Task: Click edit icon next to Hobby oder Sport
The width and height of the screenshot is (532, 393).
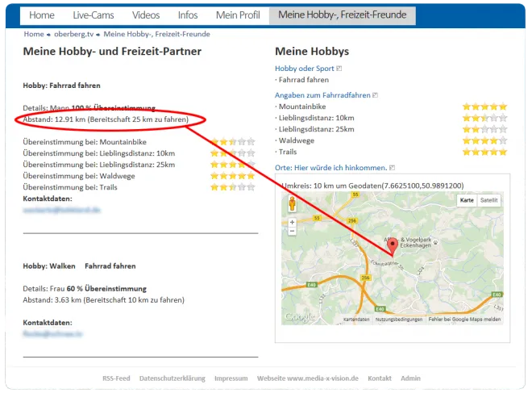Action: click(x=339, y=69)
